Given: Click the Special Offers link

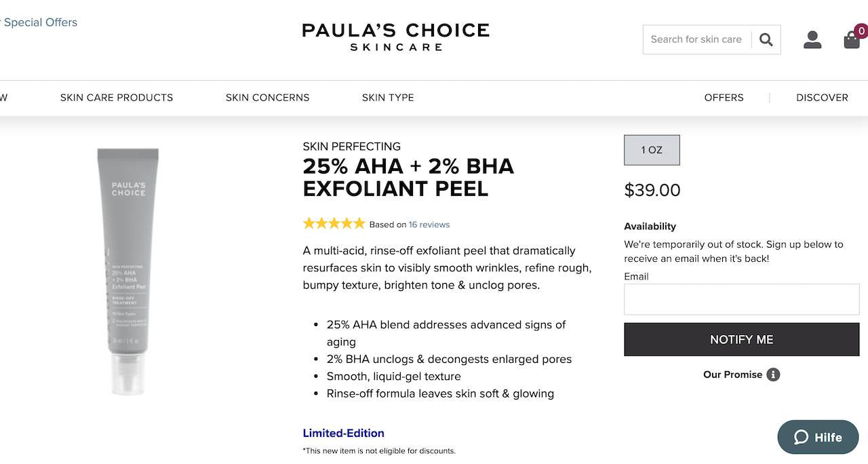Looking at the screenshot, I should click(41, 22).
